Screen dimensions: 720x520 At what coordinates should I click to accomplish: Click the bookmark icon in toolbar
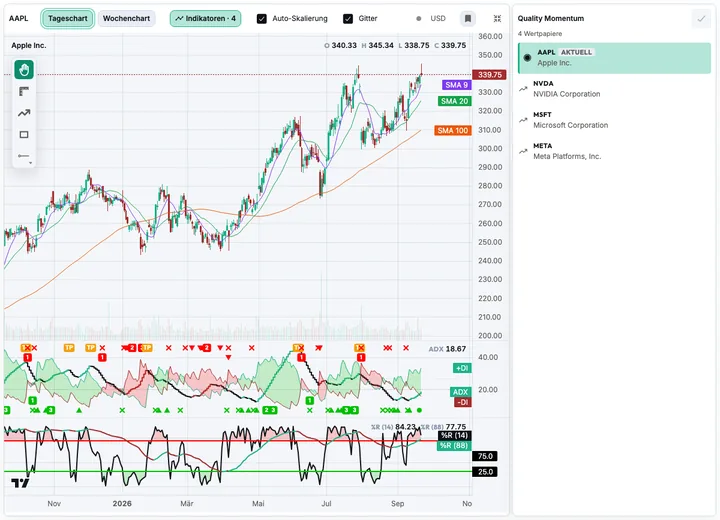467,18
